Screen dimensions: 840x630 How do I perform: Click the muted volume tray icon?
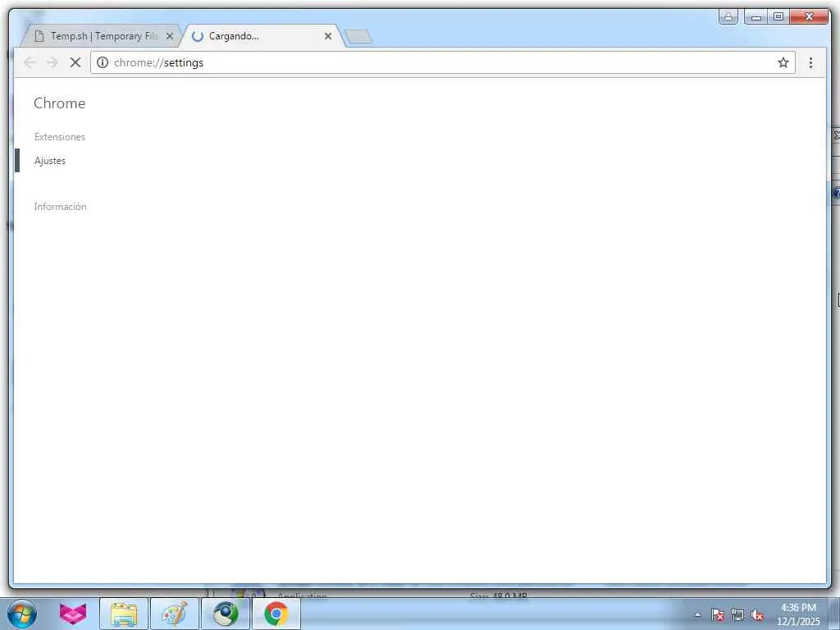[757, 614]
